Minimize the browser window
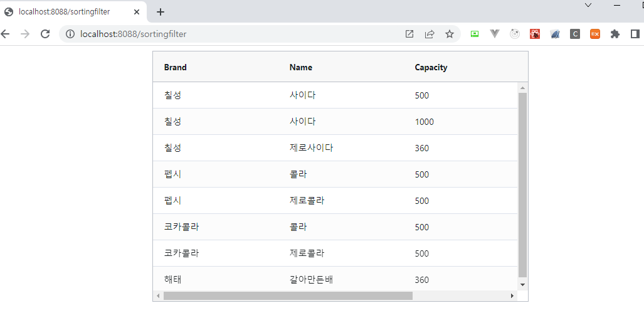Viewport: 644px width, 330px height. 617,6
